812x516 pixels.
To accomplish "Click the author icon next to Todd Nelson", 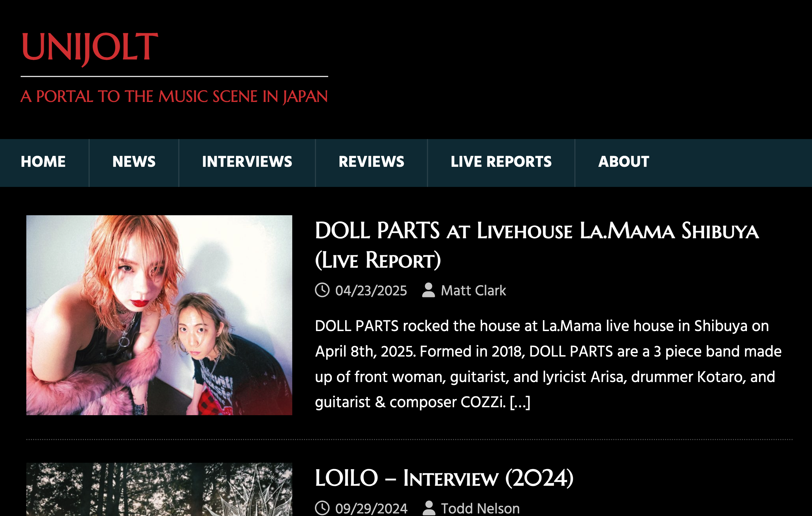I will (429, 508).
